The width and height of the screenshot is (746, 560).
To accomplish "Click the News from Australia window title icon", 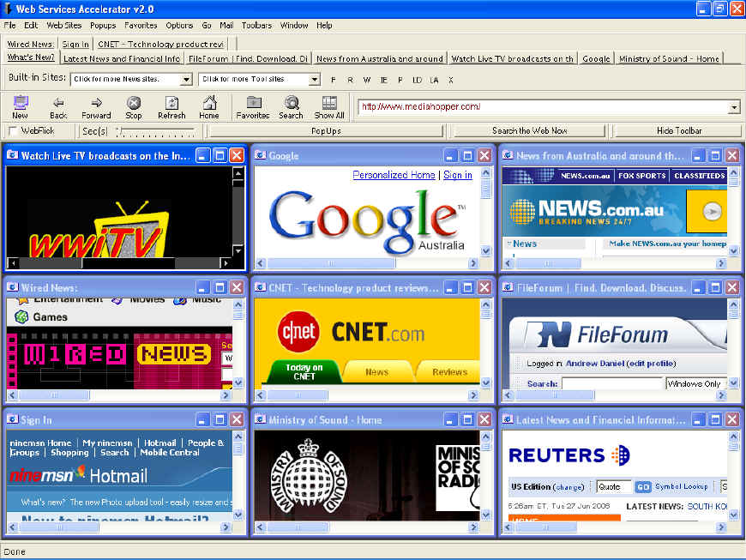I will pyautogui.click(x=508, y=155).
